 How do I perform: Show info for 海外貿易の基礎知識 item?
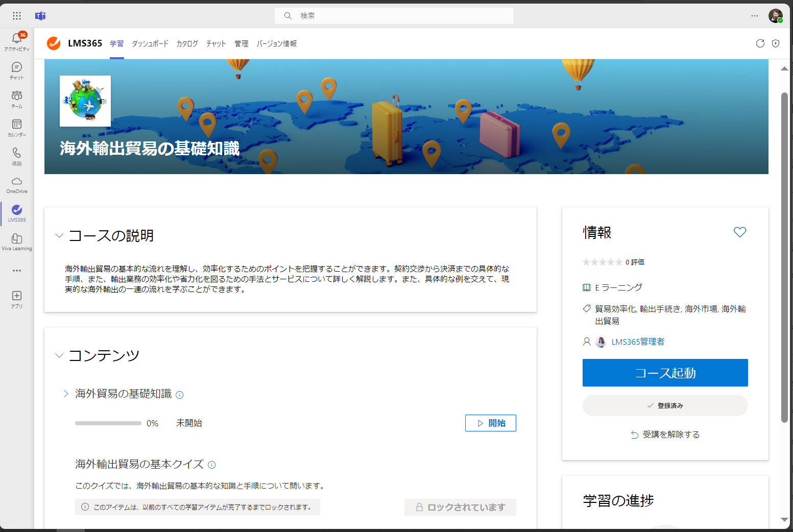click(x=180, y=395)
